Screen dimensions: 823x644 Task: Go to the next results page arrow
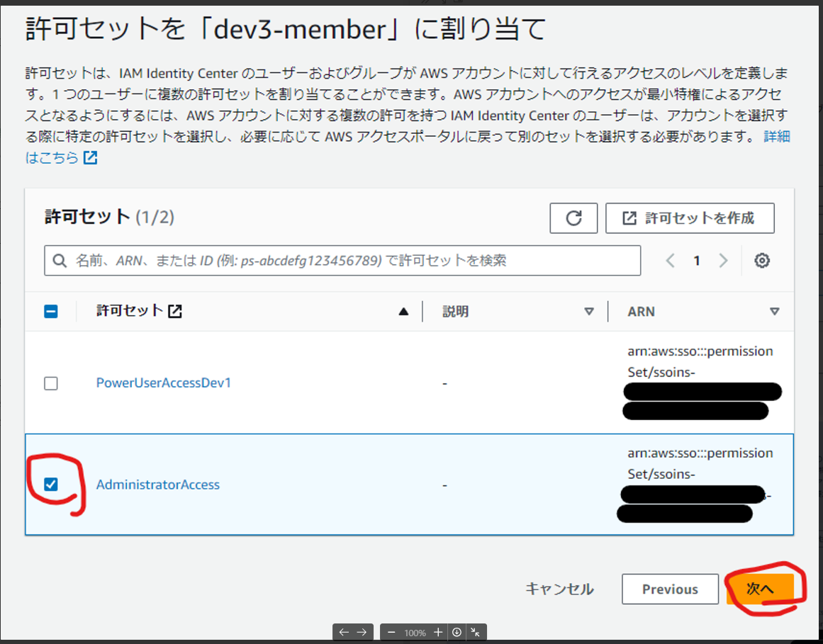723,261
